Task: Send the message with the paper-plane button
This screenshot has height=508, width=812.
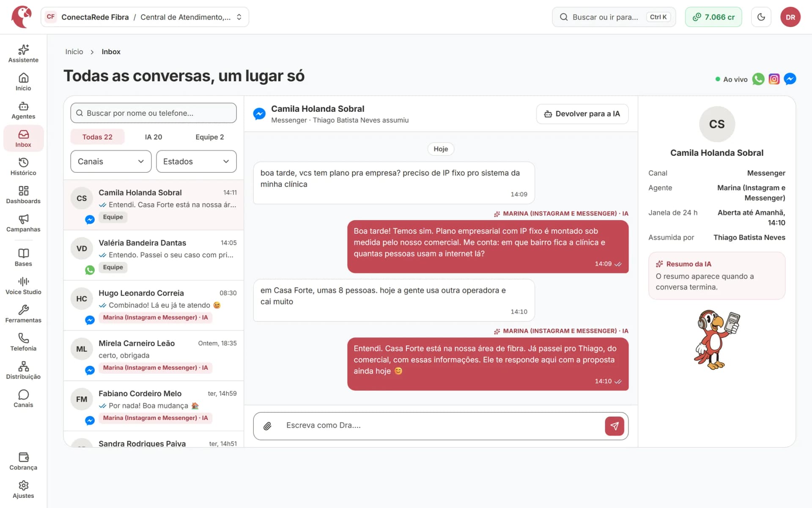Action: pos(614,426)
